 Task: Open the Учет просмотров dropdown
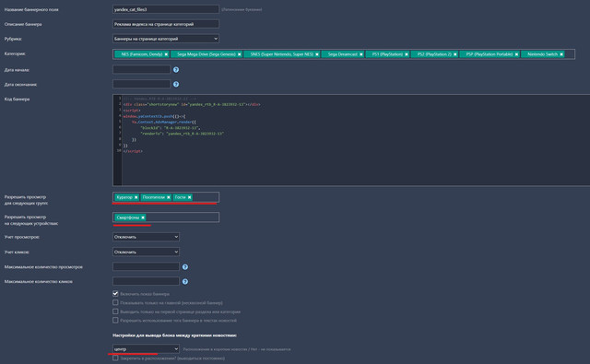pyautogui.click(x=146, y=237)
